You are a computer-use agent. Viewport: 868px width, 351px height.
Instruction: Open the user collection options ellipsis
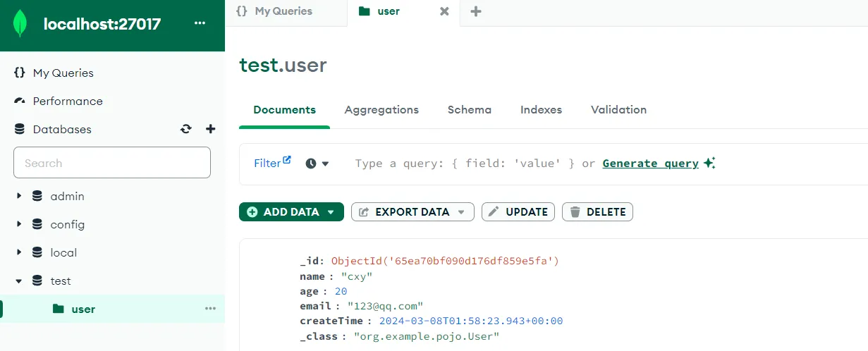pyautogui.click(x=210, y=309)
